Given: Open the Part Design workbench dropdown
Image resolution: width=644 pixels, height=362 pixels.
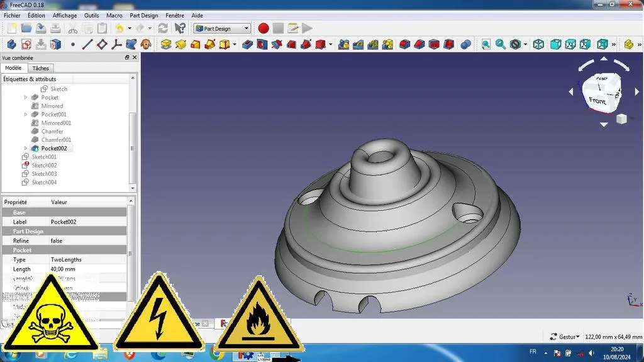Looking at the screenshot, I should coord(222,28).
